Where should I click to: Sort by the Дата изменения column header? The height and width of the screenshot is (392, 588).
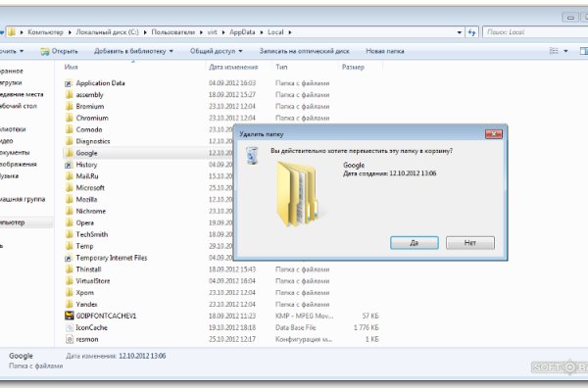(233, 68)
